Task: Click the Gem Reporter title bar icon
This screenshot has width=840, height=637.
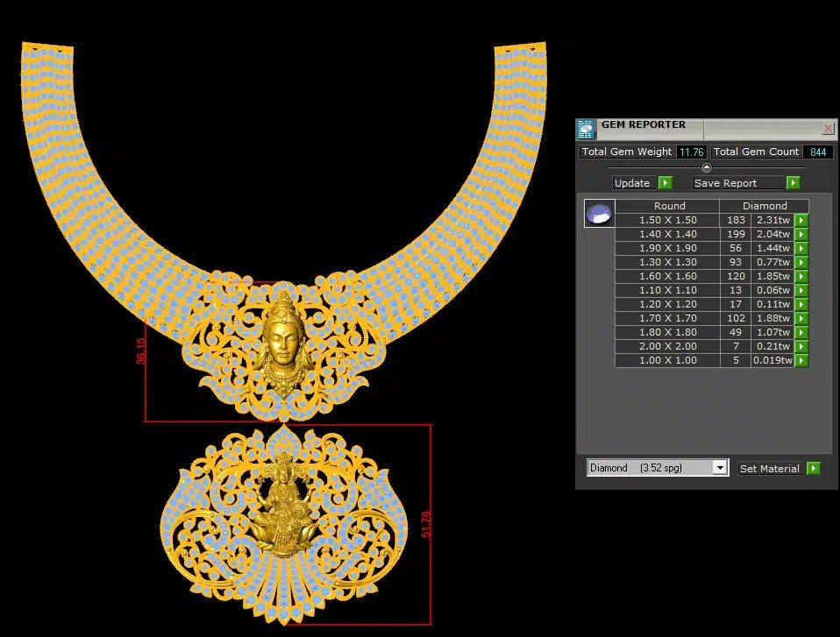Action: tap(586, 129)
